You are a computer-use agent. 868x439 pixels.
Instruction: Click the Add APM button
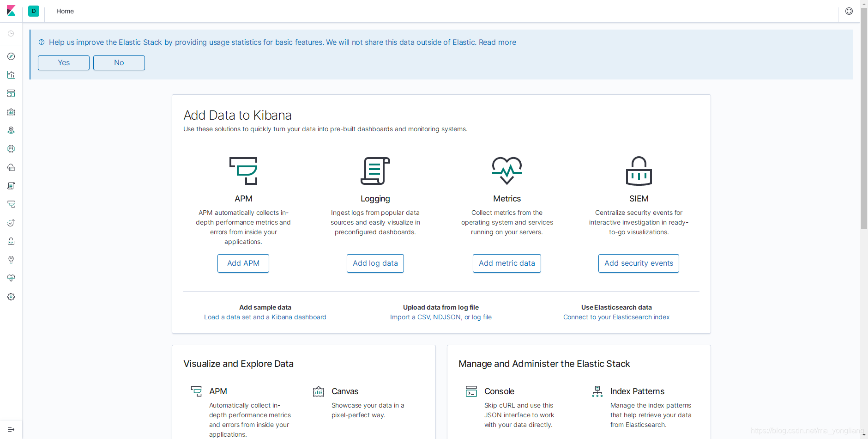point(243,263)
